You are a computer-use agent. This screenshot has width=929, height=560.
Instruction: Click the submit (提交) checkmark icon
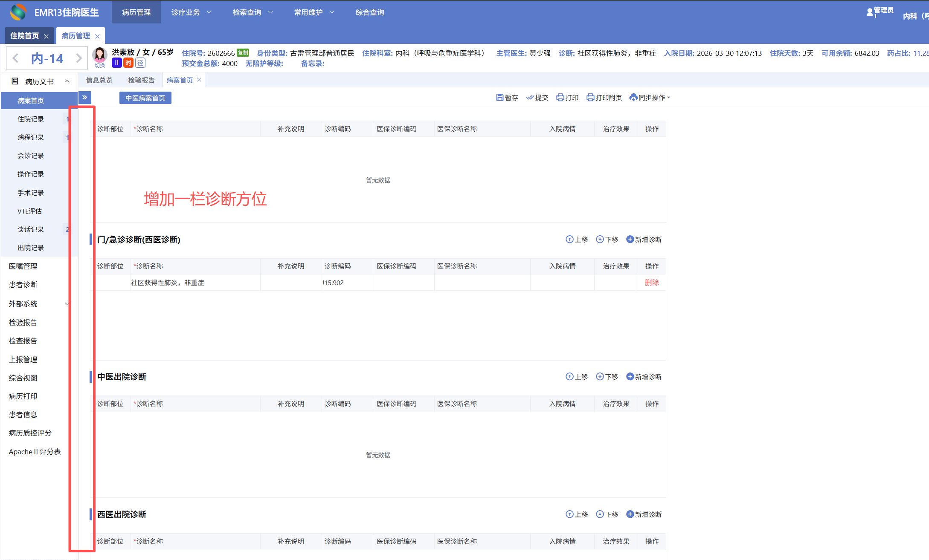point(530,98)
